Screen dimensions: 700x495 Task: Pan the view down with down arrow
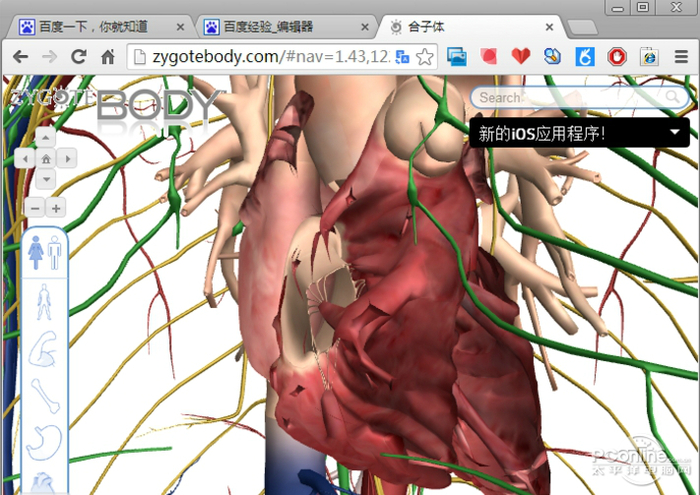tap(46, 179)
